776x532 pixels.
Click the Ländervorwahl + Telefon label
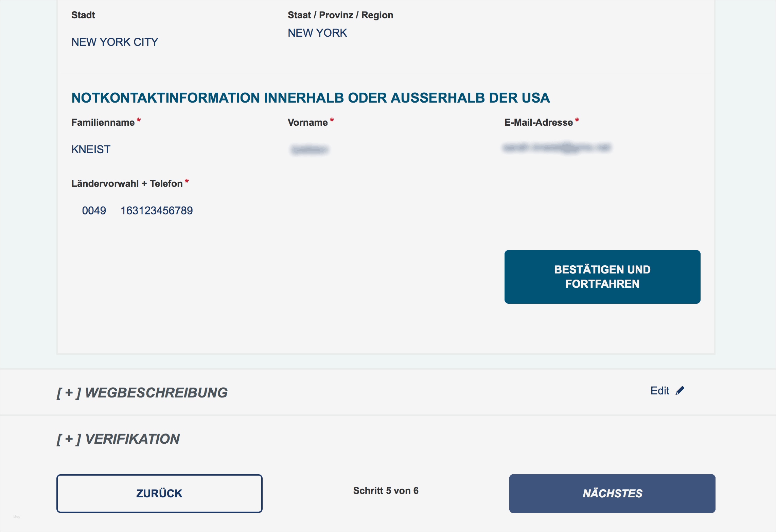127,183
